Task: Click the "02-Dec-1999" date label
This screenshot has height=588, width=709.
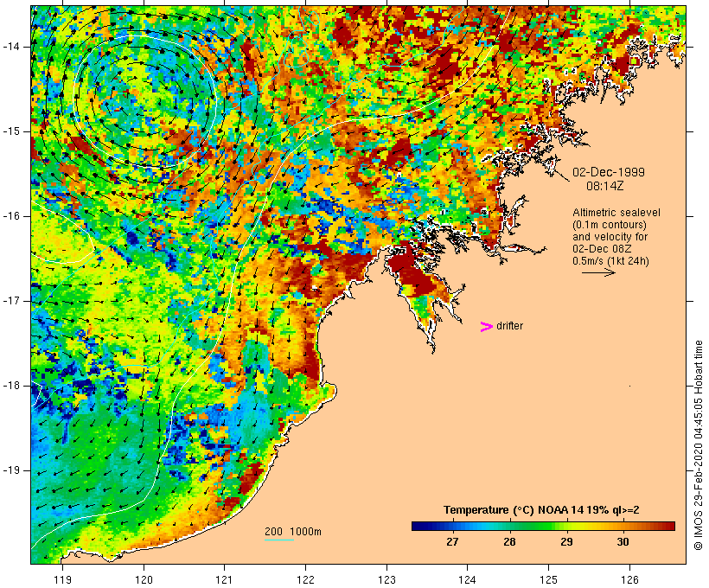Action: click(609, 172)
